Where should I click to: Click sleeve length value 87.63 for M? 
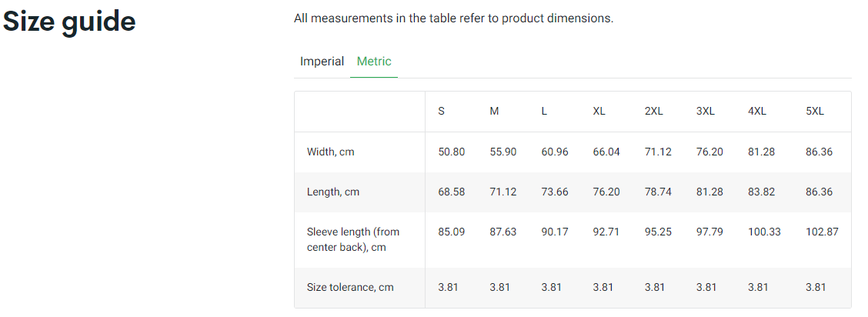pyautogui.click(x=503, y=232)
